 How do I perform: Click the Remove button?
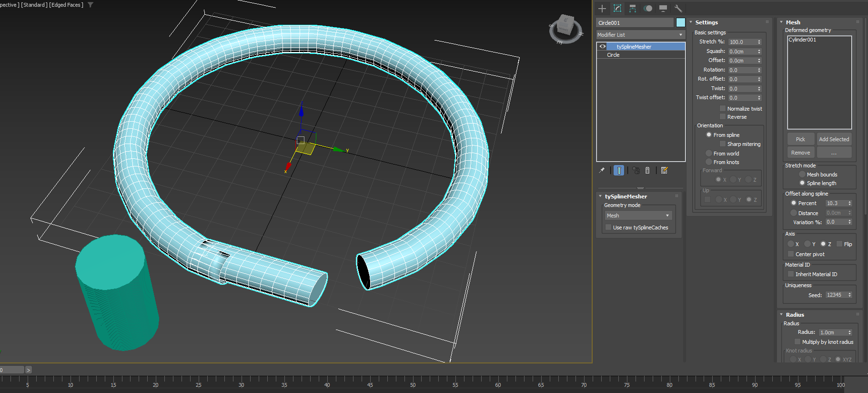[x=800, y=153]
